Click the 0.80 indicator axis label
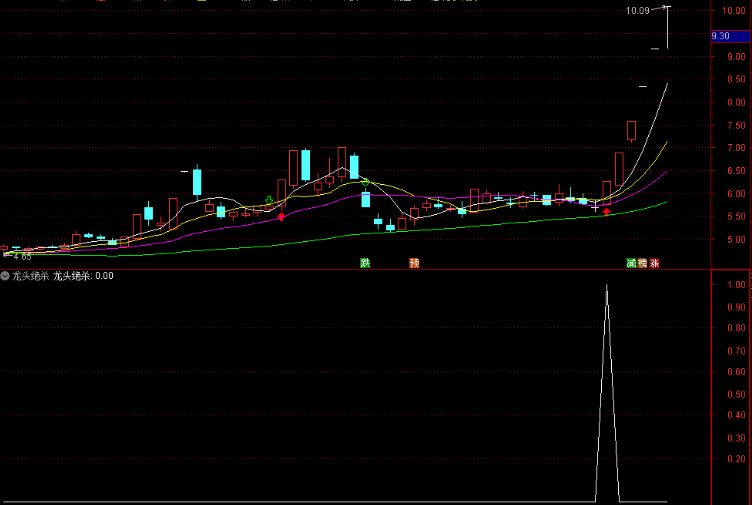Viewport: 752px width, 505px height. (x=736, y=328)
